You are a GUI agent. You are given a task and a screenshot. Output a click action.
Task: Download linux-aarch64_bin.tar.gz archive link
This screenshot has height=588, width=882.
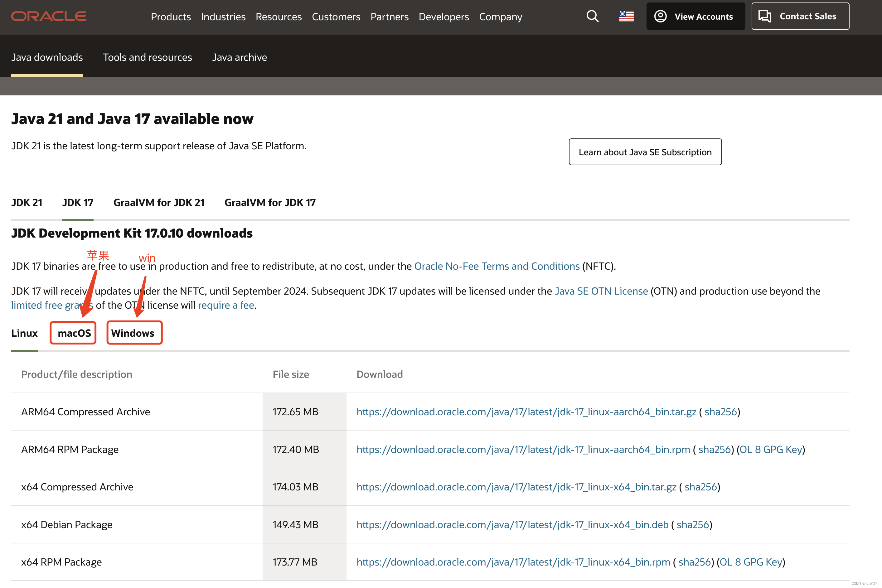point(526,412)
